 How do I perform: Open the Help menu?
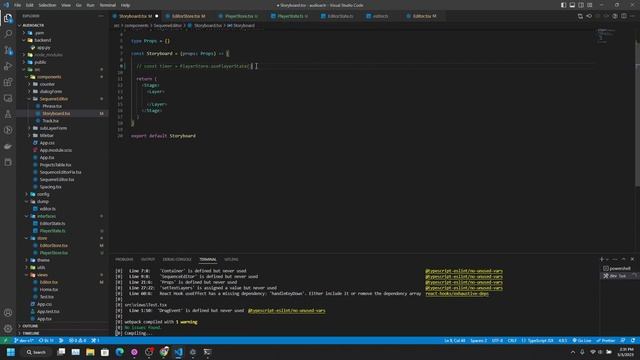coord(125,5)
